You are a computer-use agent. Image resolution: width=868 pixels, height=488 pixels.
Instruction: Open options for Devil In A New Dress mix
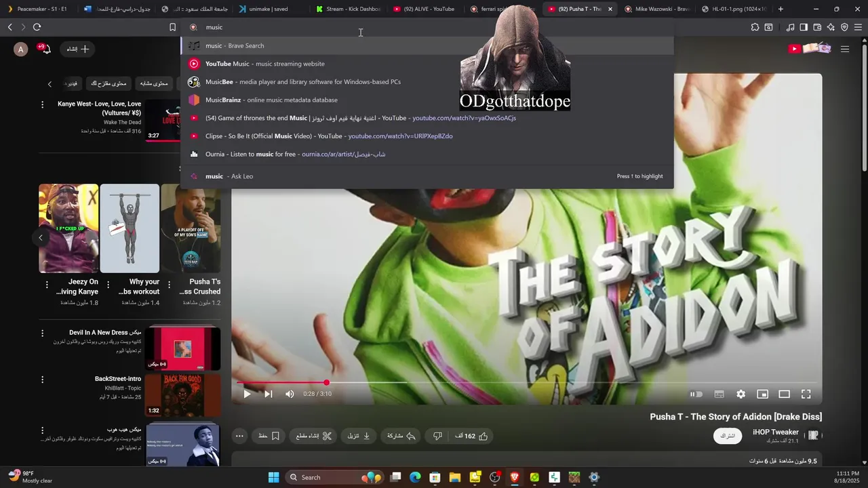point(42,333)
